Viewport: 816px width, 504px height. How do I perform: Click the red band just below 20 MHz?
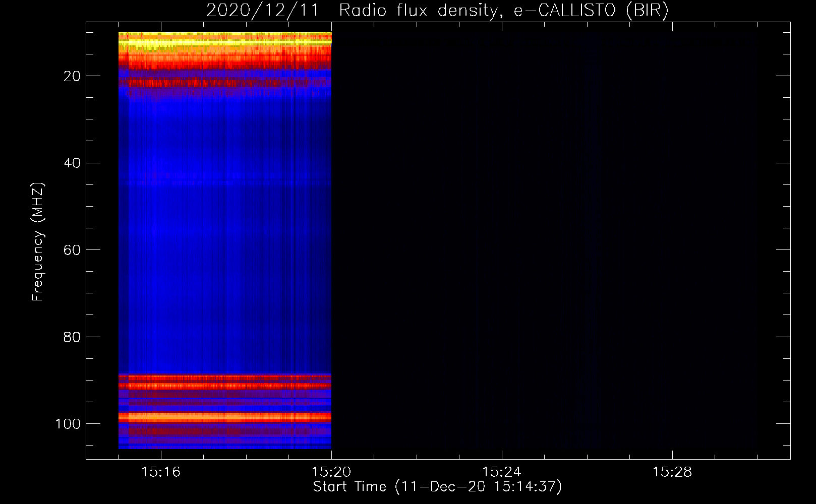pos(225,83)
